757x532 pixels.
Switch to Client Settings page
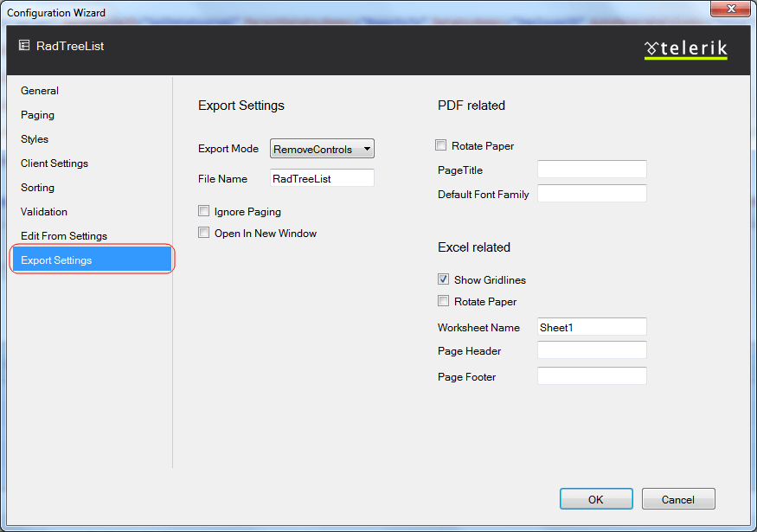tap(55, 163)
